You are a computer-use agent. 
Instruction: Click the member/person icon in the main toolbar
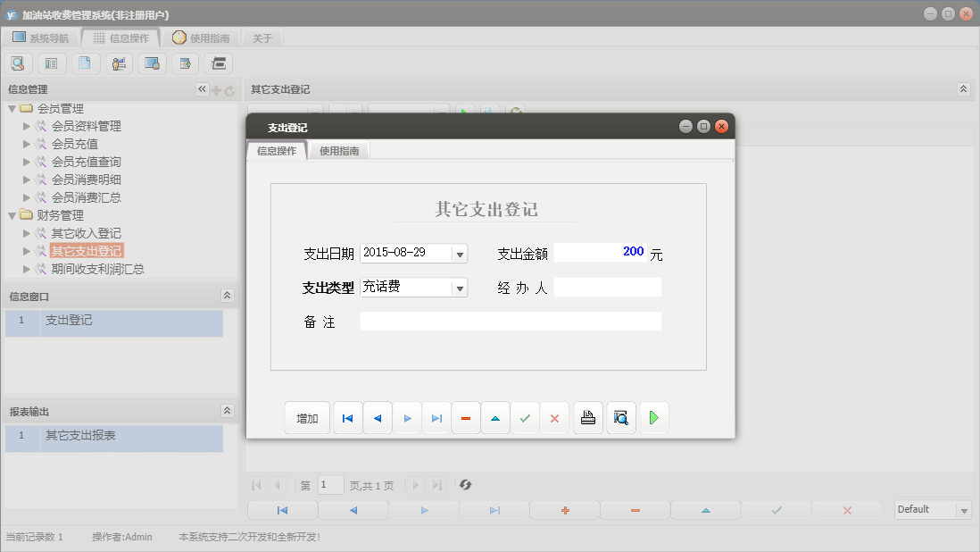pos(119,63)
